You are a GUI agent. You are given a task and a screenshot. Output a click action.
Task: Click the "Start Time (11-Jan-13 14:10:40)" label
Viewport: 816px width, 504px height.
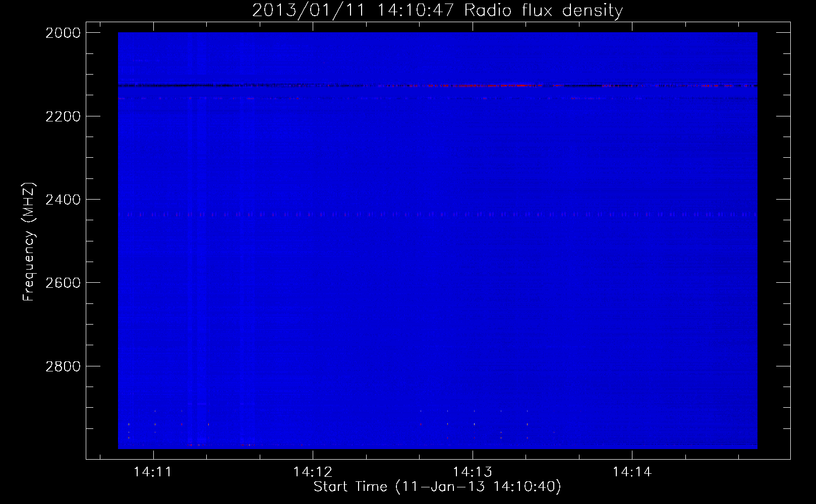[x=437, y=487]
